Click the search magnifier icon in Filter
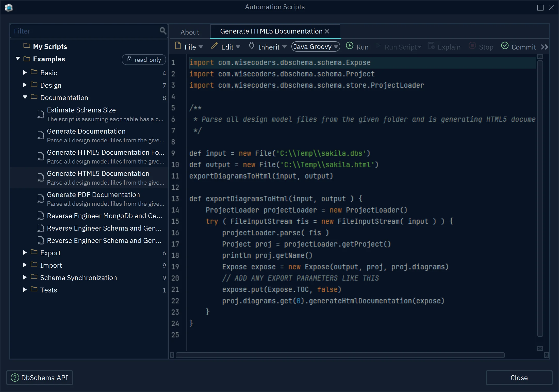 pyautogui.click(x=163, y=31)
